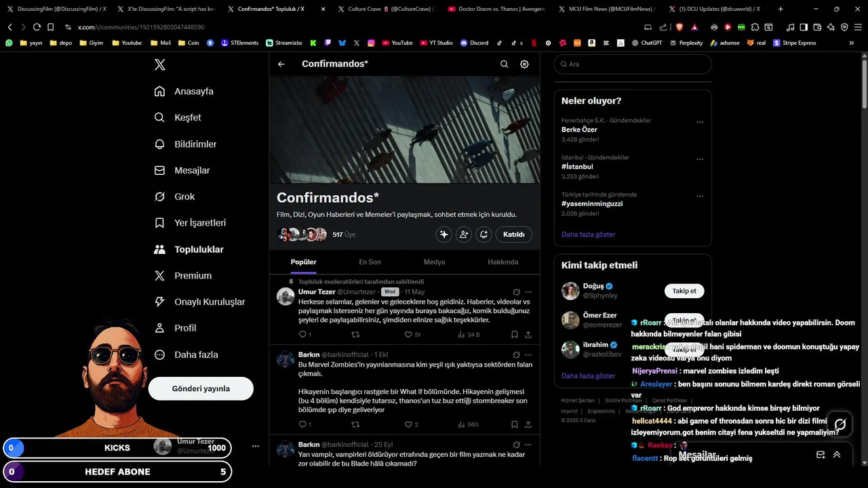Image resolution: width=868 pixels, height=488 pixels.
Task: Open a new browser tab
Action: coord(781,9)
